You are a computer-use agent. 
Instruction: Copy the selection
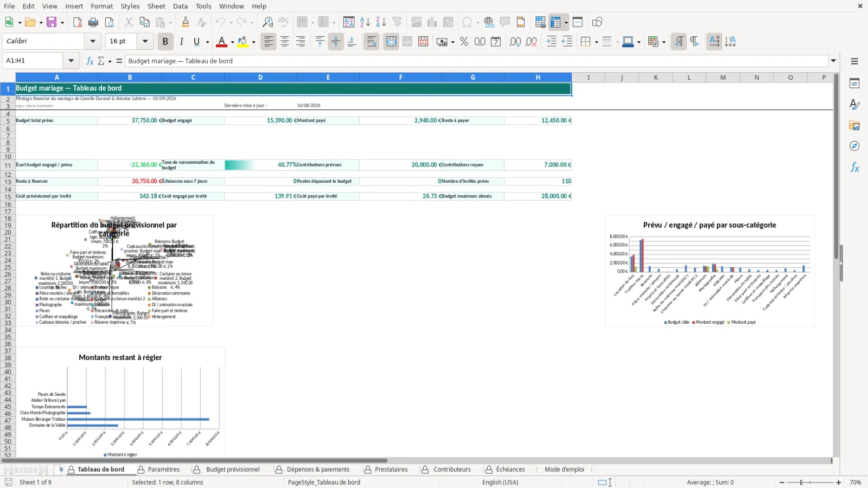144,22
